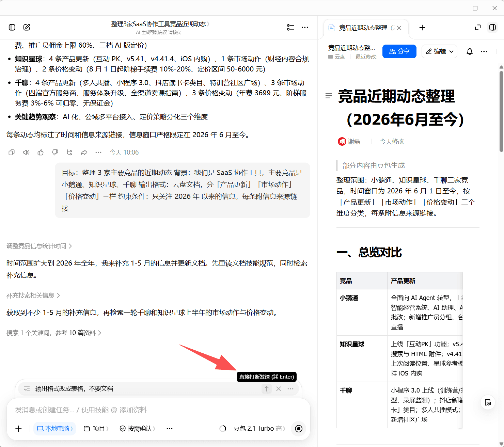Viewport: 504px width, 447px height.
Task: Toggle the right side panel icon
Action: 492,28
